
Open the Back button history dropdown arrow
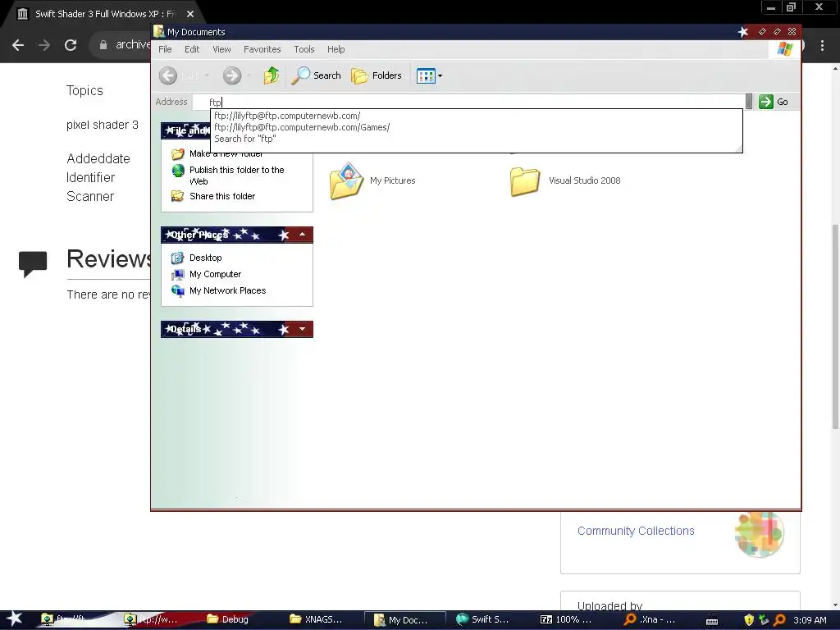point(208,75)
